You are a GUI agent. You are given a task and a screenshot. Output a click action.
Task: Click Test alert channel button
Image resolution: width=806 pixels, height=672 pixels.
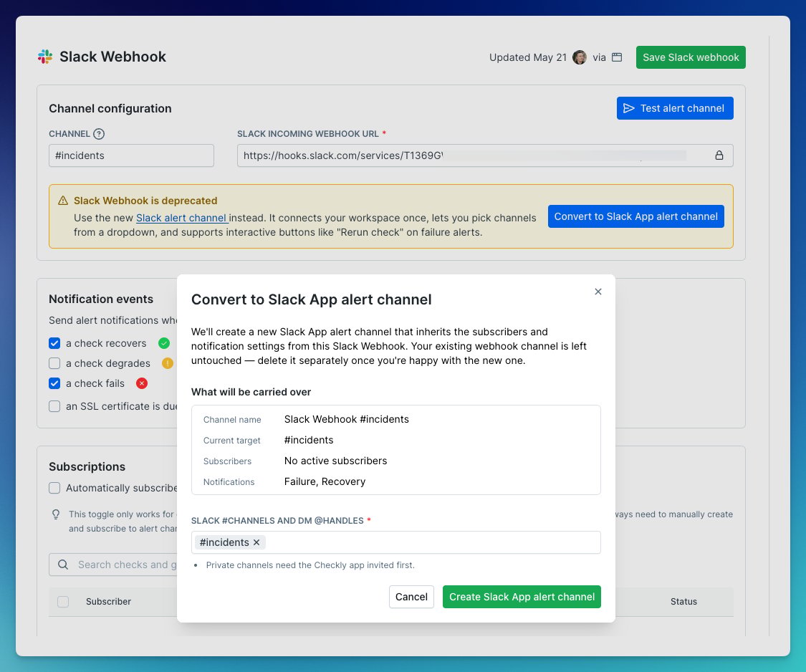pos(675,108)
